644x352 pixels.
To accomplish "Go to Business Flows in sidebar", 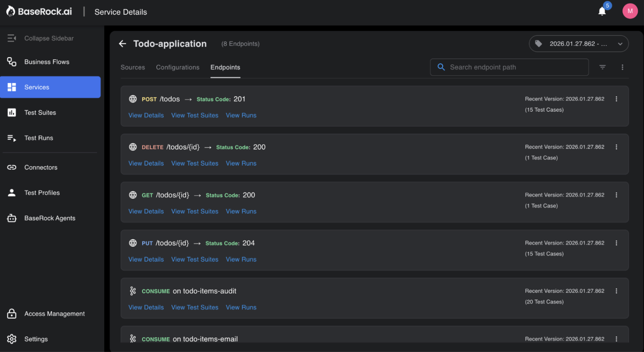I will click(47, 62).
